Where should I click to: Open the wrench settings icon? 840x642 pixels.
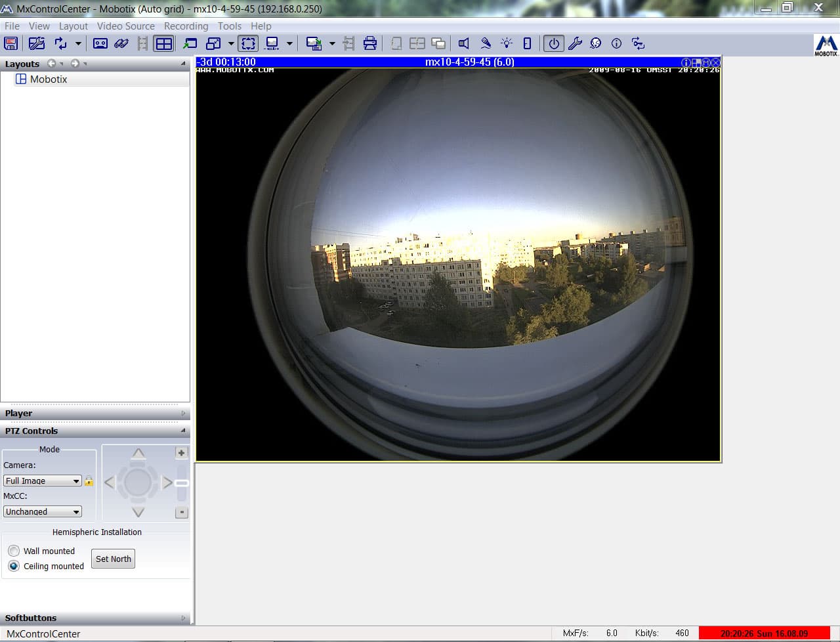[575, 43]
